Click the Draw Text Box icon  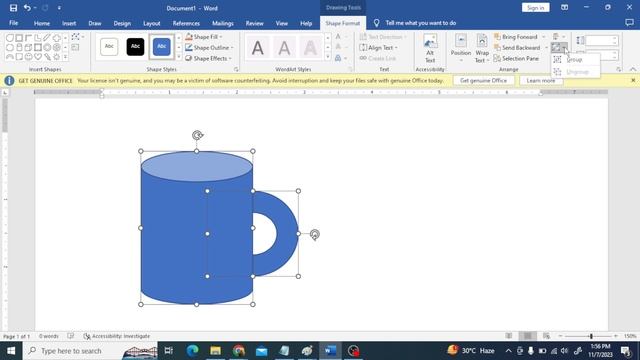pyautogui.click(x=75, y=47)
